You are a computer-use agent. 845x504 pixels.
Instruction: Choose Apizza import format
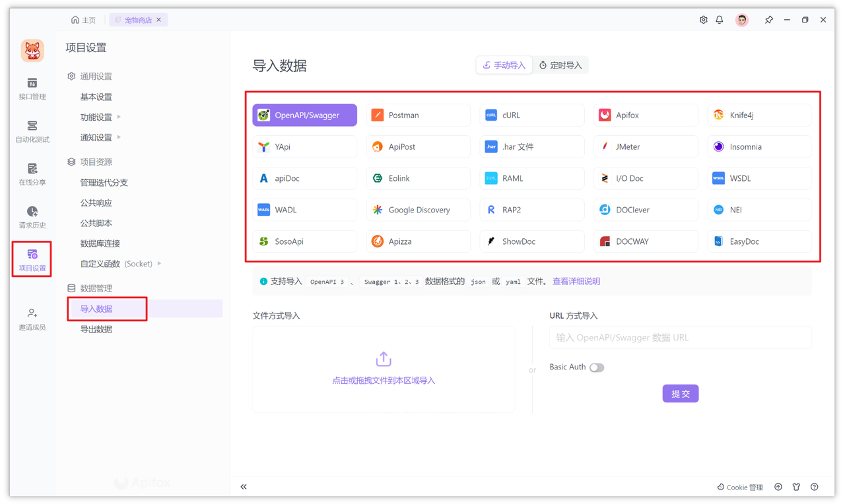[x=419, y=241]
